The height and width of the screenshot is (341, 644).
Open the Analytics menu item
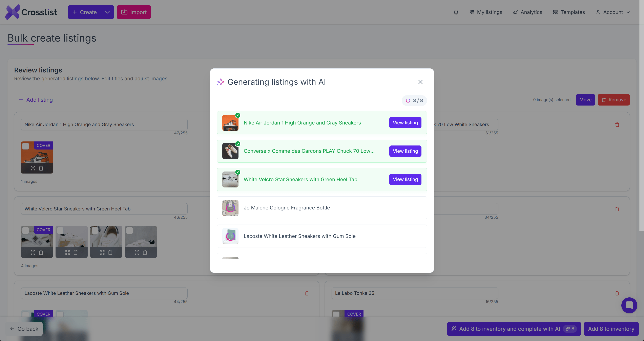coord(527,12)
